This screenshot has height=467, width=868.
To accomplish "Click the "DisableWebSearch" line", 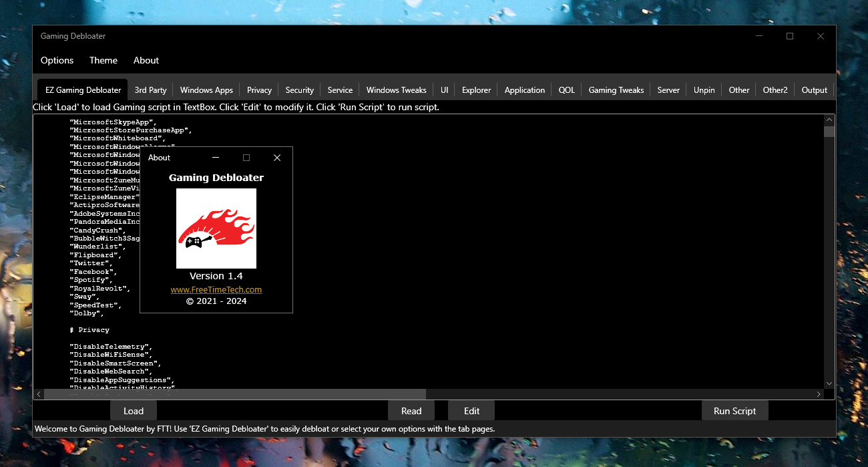I will click(111, 371).
